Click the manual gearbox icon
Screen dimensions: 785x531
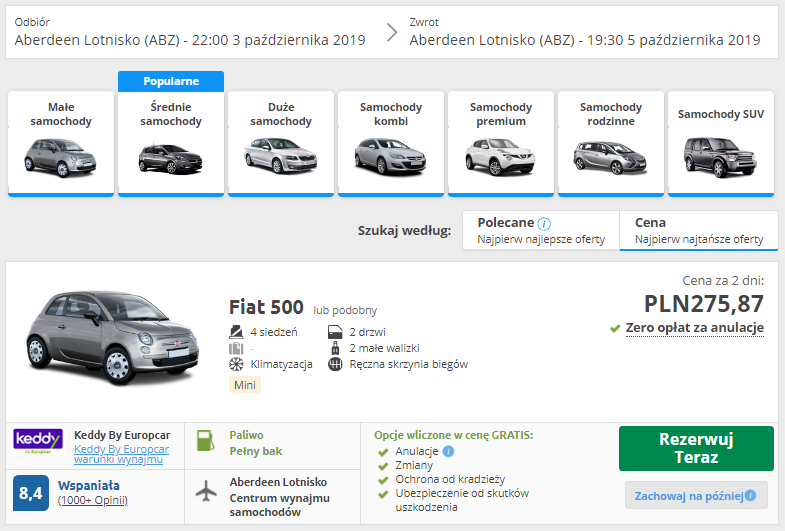[335, 364]
